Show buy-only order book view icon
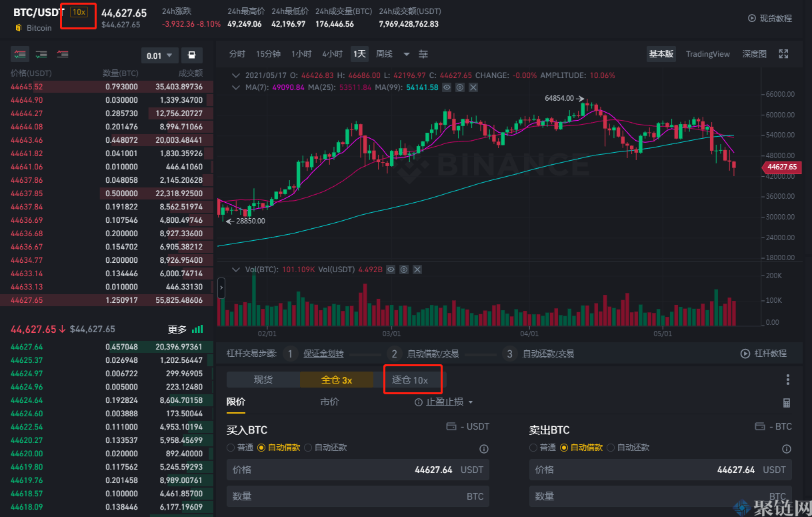The height and width of the screenshot is (517, 812). (x=41, y=54)
